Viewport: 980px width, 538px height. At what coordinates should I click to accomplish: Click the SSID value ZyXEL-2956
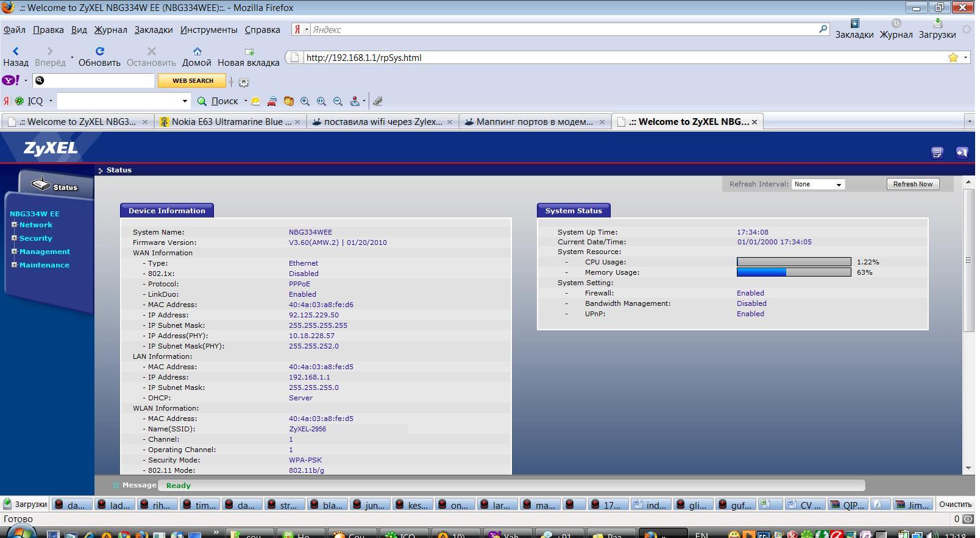coord(307,429)
